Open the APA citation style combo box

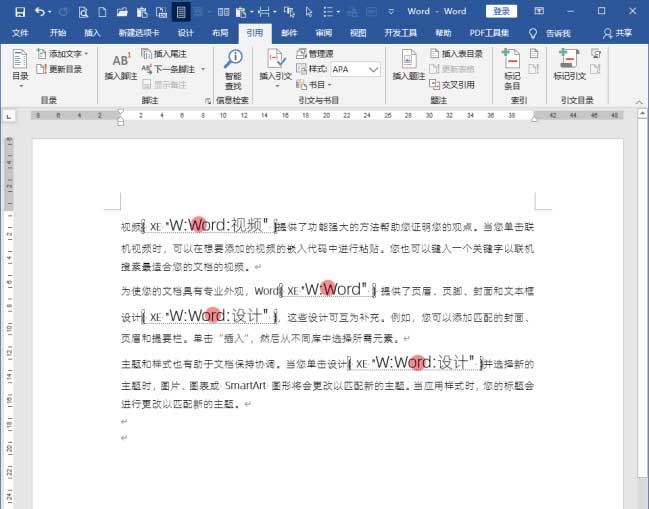click(x=356, y=69)
